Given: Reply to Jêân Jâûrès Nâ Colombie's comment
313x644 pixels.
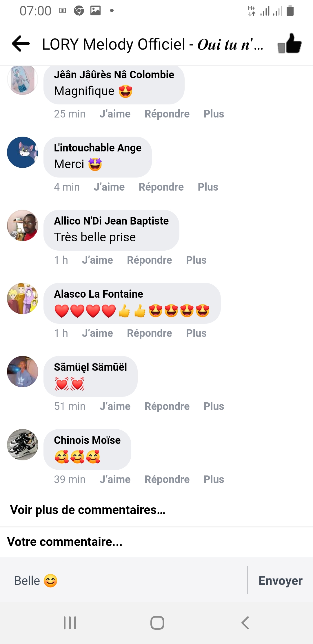Looking at the screenshot, I should 167,114.
